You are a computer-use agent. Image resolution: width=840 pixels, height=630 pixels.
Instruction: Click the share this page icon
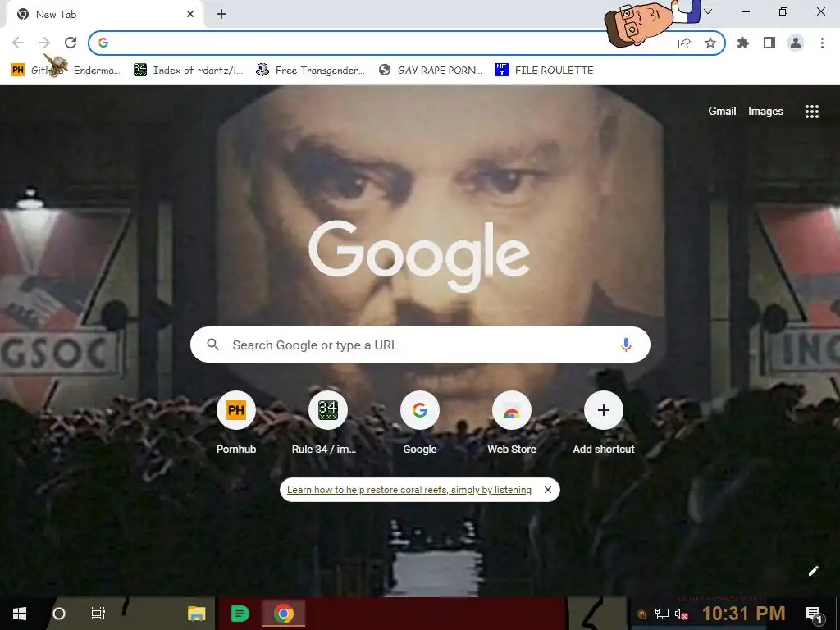click(684, 43)
